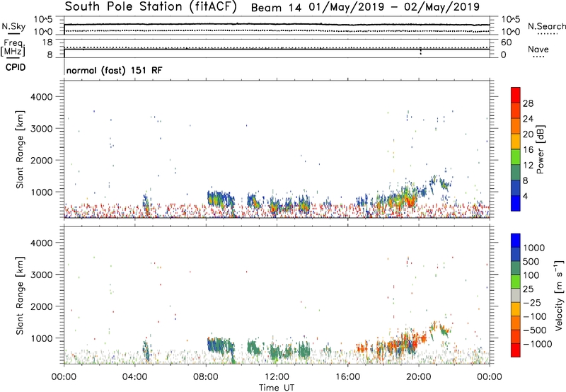The height and width of the screenshot is (392, 566).
Task: Click the 'Velocity [m s-1]' colorbar label
Action: [x=559, y=295]
